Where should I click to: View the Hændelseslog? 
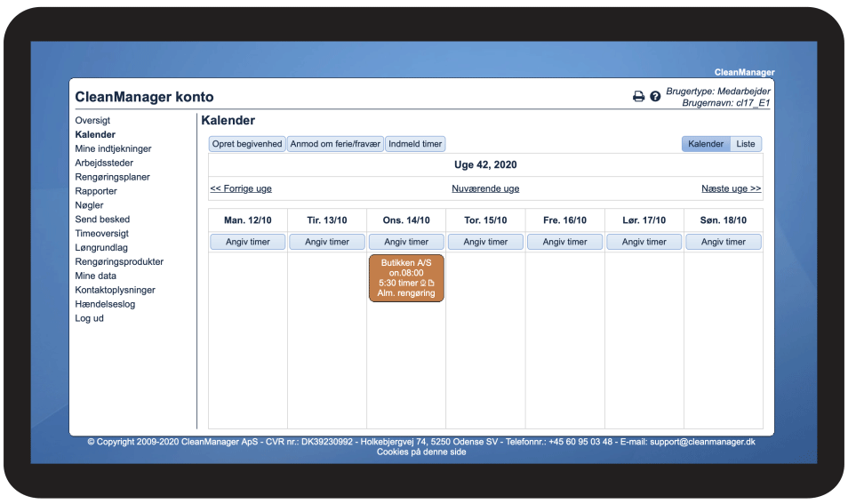click(105, 303)
